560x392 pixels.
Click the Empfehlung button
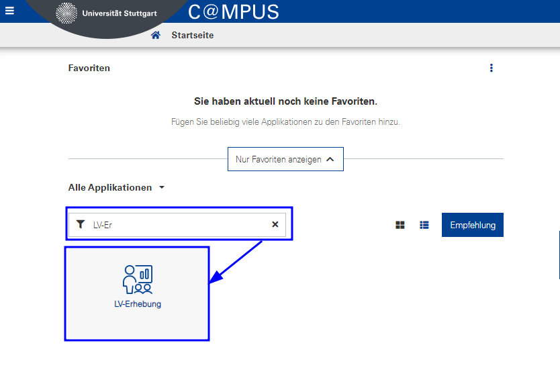tap(473, 225)
